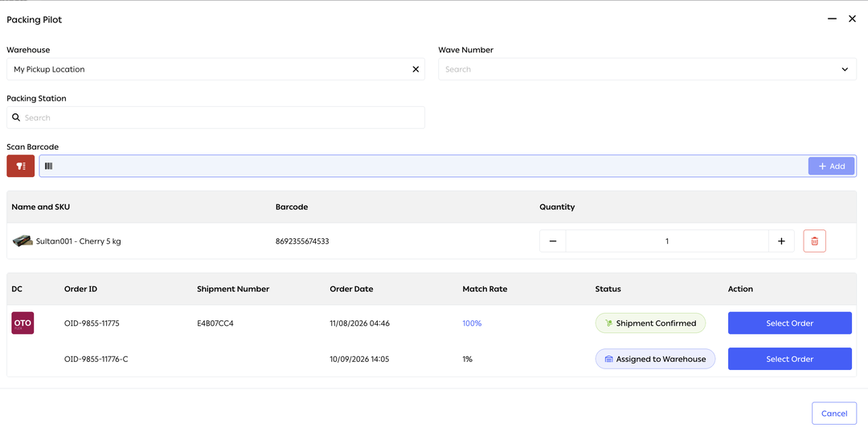Click order date 10/09/2026 14:05
Image resolution: width=868 pixels, height=436 pixels.
pyautogui.click(x=360, y=359)
